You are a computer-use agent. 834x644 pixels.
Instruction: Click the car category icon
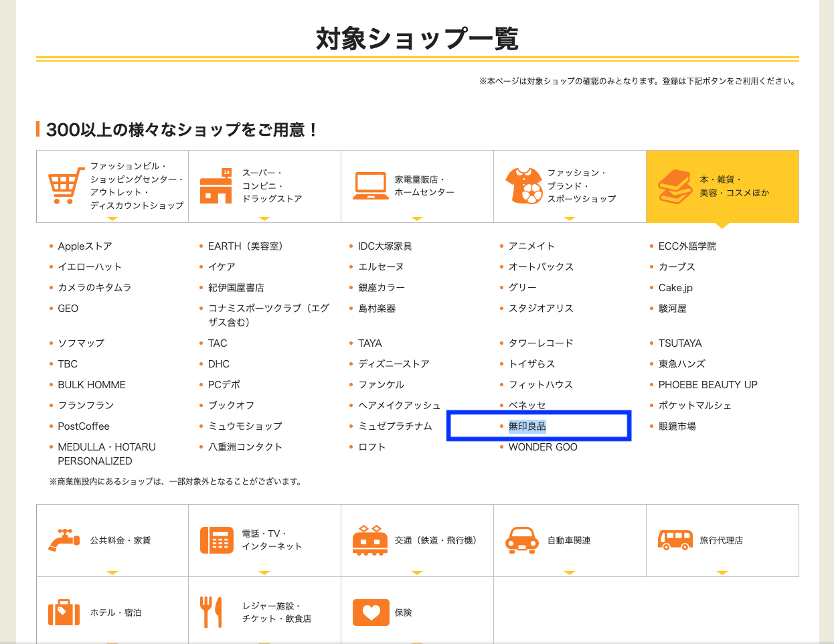coord(522,540)
